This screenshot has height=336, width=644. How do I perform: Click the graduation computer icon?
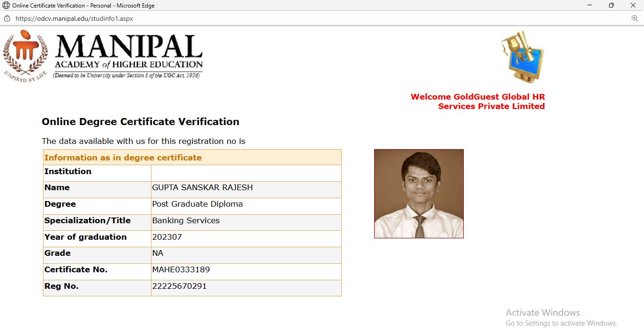[523, 57]
